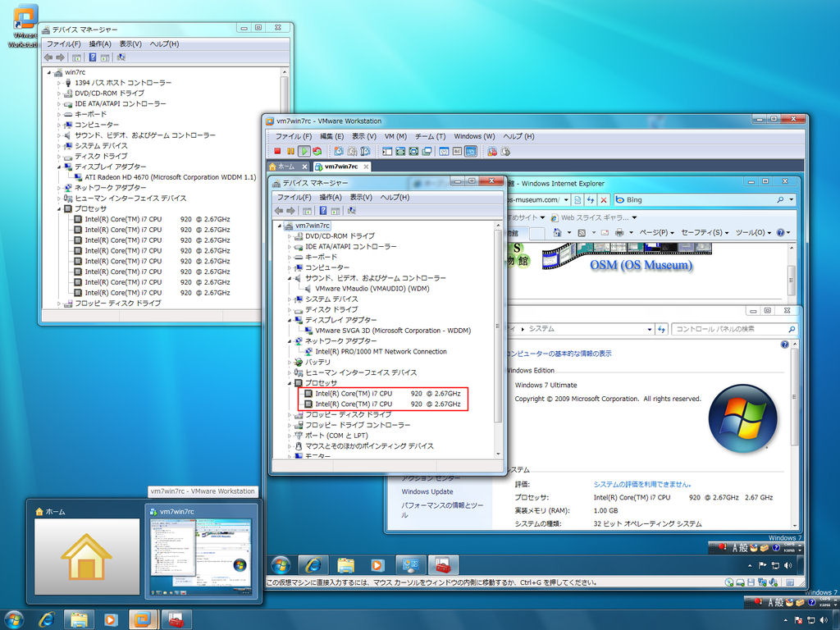This screenshot has height=630, width=840.
Task: Click パフォーマンスの情報とツール link
Action: coord(442,509)
